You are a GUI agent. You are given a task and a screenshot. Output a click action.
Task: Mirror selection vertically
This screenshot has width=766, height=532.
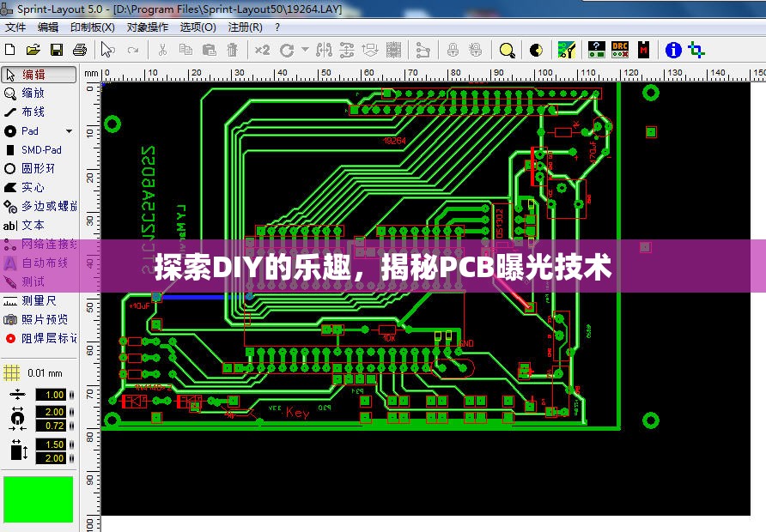(347, 50)
